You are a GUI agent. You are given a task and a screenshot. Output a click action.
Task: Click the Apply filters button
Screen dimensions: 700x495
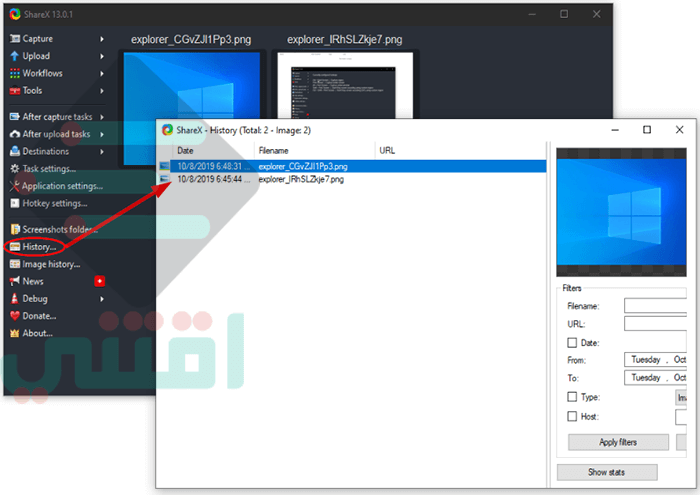point(618,442)
